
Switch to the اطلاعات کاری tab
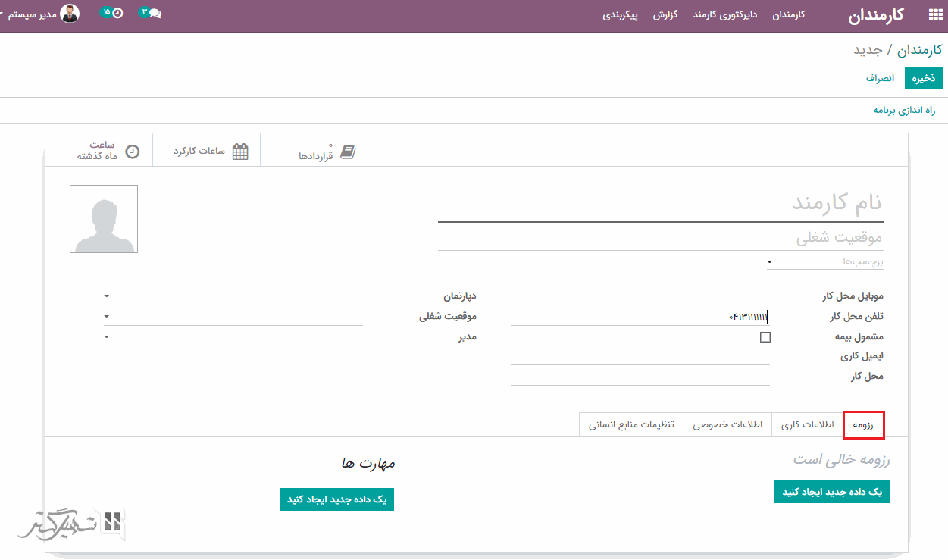[807, 425]
